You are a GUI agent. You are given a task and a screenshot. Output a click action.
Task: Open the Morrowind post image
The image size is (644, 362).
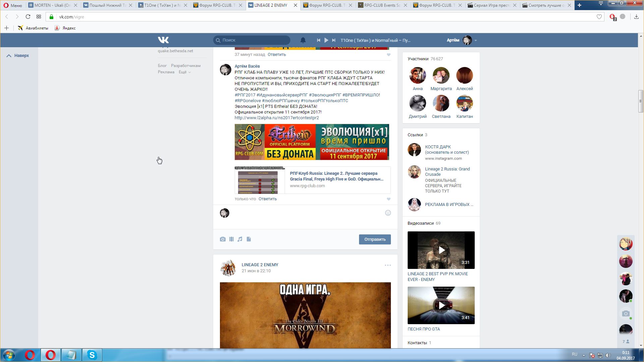coord(305,315)
